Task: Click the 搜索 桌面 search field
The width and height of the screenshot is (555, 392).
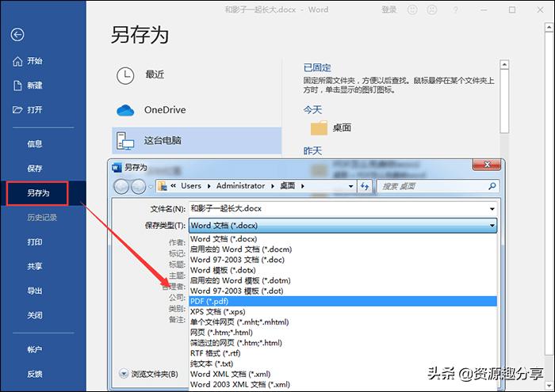Action: 438,186
